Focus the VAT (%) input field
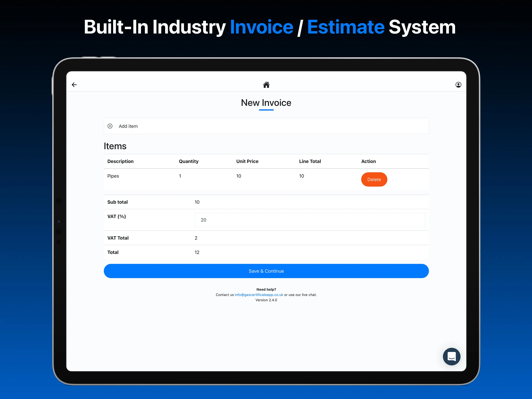 coord(310,220)
